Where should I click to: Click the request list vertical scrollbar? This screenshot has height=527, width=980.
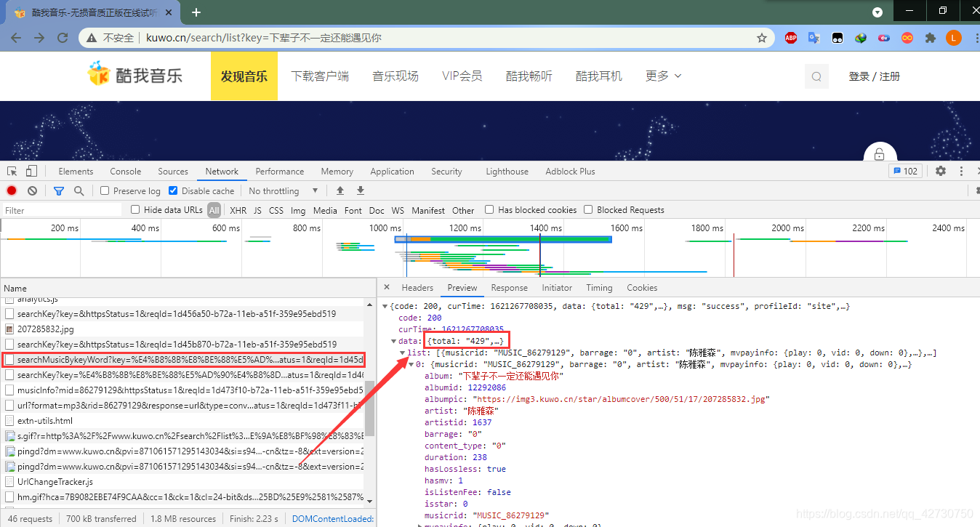[x=370, y=409]
